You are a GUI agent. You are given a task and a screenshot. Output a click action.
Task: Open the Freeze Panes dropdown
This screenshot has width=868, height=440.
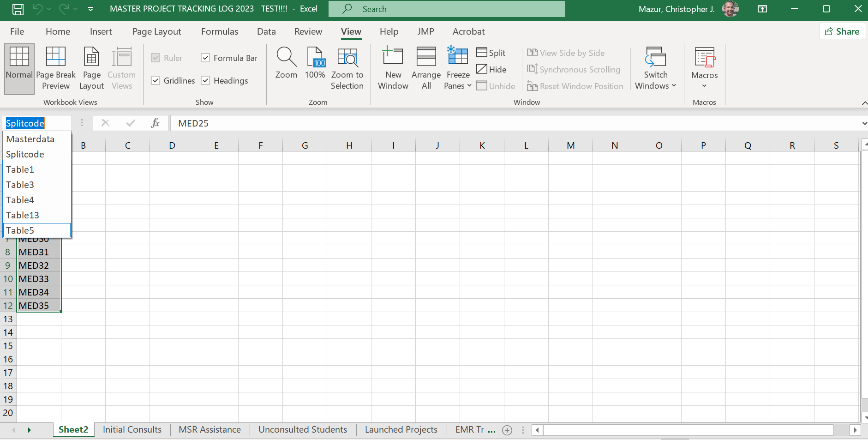click(x=458, y=68)
